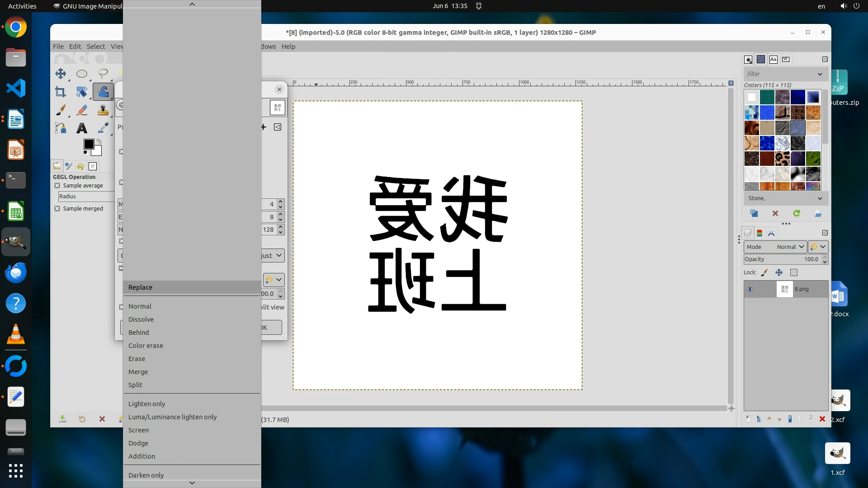Toggle the Sample average checkbox
Viewport: 868px width, 488px height.
point(57,186)
